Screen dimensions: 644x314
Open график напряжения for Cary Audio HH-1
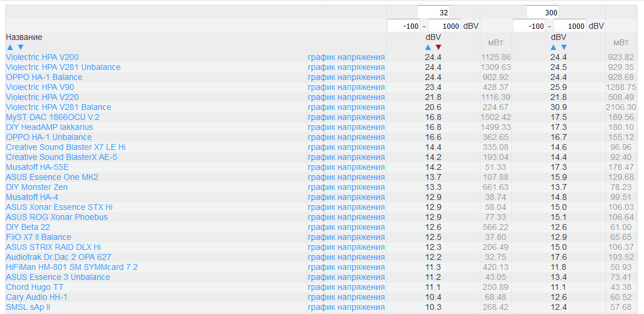pos(346,297)
